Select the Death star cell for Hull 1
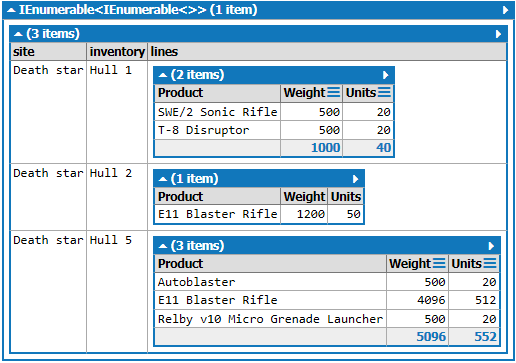The width and height of the screenshot is (516, 363). coord(49,112)
